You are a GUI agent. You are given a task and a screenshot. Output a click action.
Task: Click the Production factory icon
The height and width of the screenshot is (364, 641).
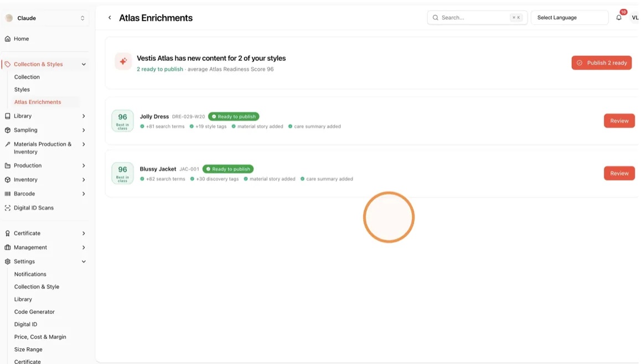point(7,165)
